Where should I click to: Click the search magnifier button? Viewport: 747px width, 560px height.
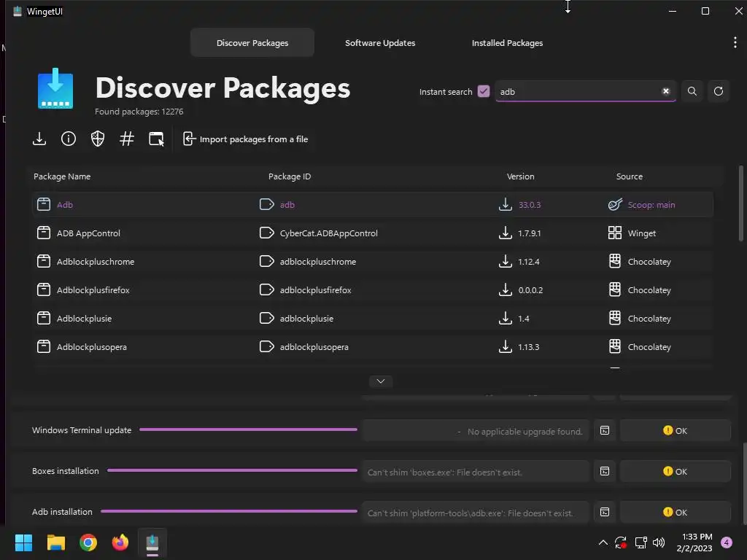point(692,91)
